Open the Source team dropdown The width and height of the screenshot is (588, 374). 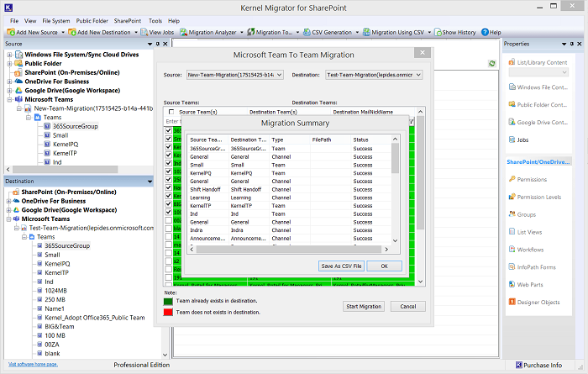(279, 75)
